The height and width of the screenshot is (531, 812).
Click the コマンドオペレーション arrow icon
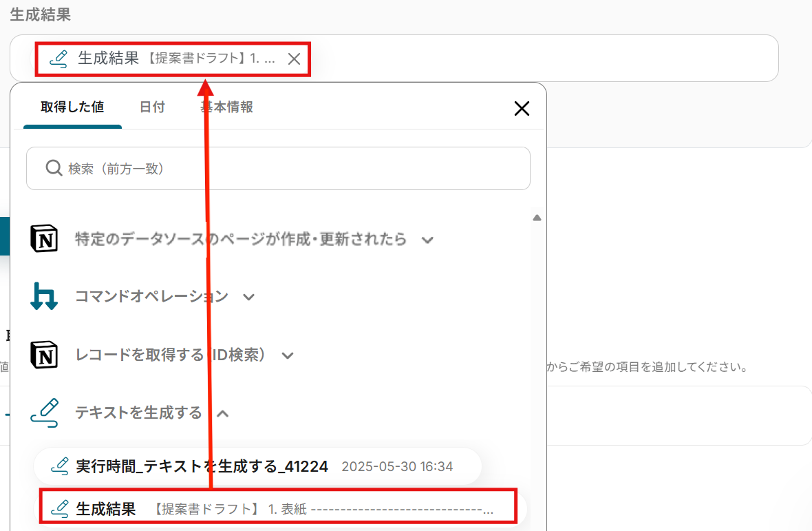coord(44,296)
